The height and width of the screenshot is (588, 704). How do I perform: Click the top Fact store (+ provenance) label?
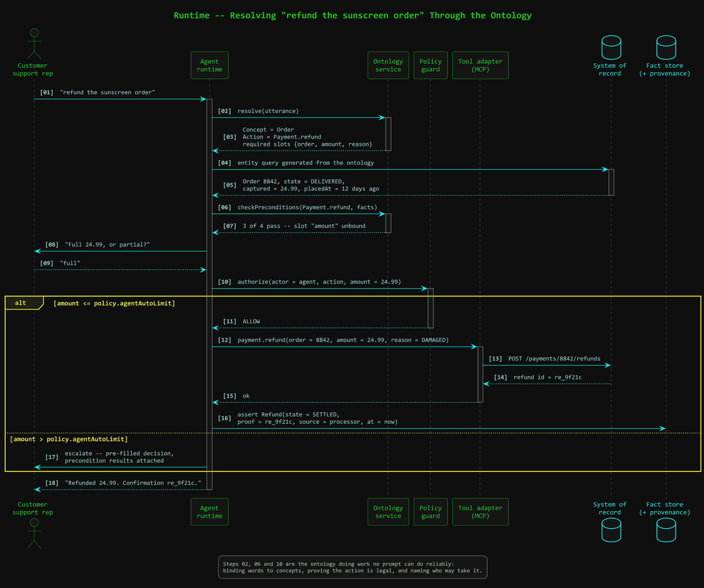(664, 70)
